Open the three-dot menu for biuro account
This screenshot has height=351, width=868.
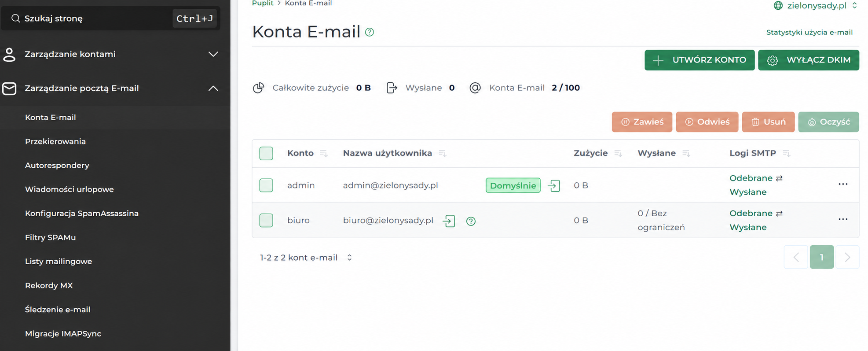point(843,219)
